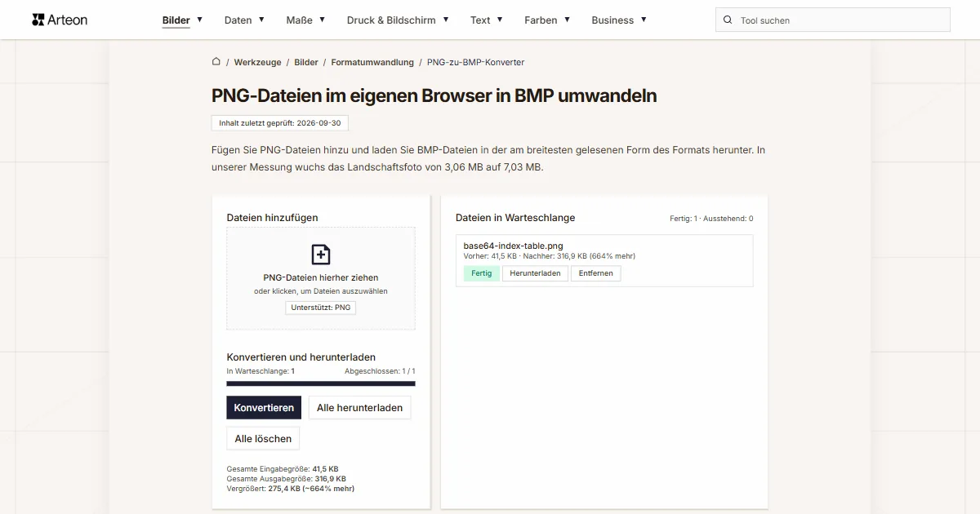
Task: Click the home icon in breadcrumb
Action: tap(216, 61)
